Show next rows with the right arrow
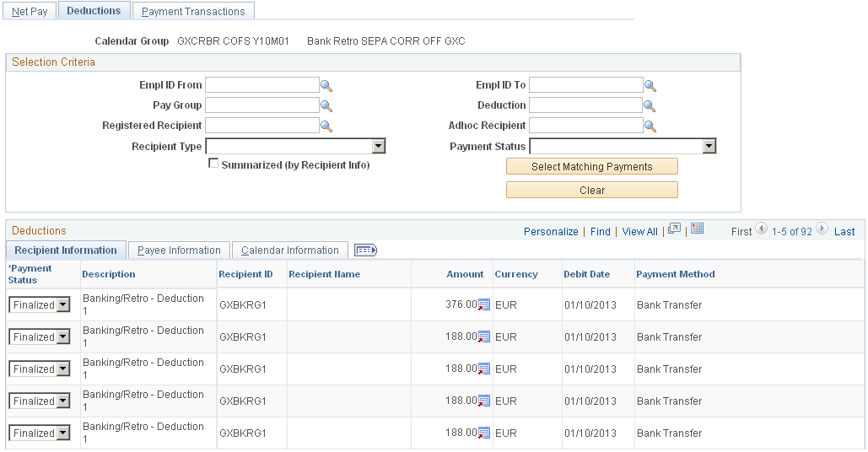 click(x=822, y=229)
